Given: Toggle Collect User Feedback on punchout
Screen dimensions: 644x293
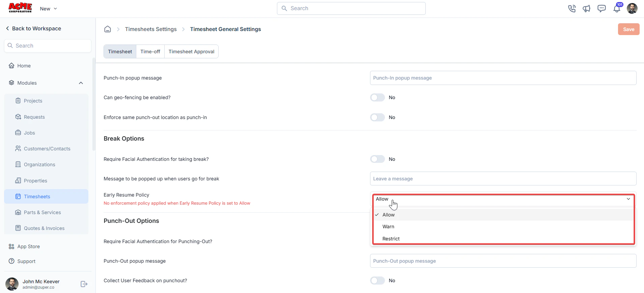Looking at the screenshot, I should coord(377,281).
